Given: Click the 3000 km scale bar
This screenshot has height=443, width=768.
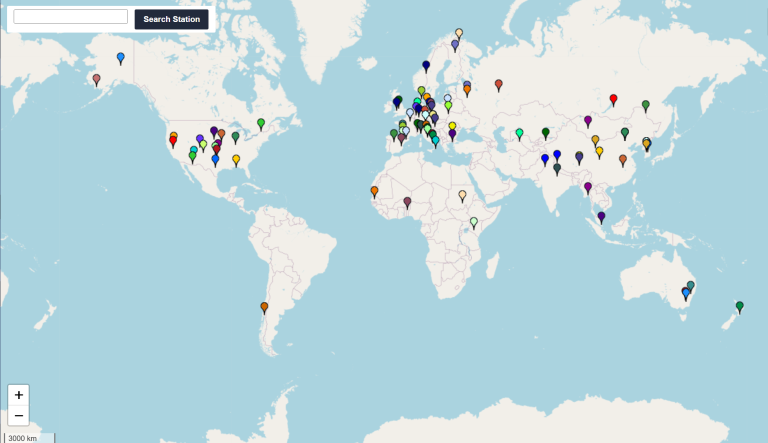Looking at the screenshot, I should (29, 438).
